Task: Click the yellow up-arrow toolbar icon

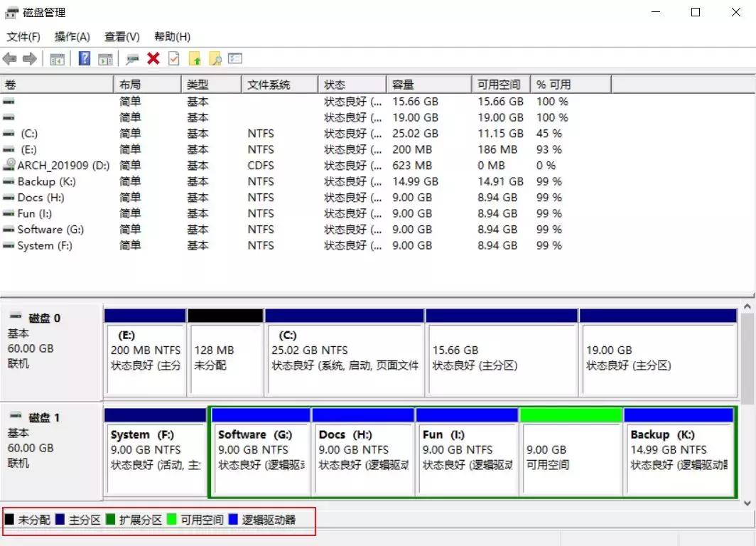Action: point(195,58)
